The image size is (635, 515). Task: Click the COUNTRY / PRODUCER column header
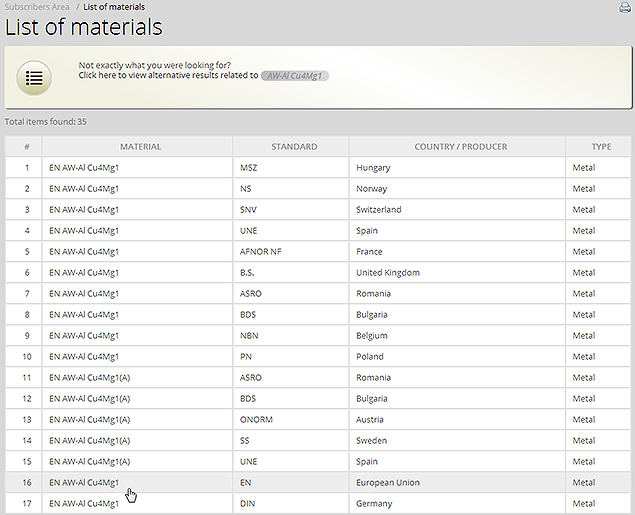pos(457,147)
